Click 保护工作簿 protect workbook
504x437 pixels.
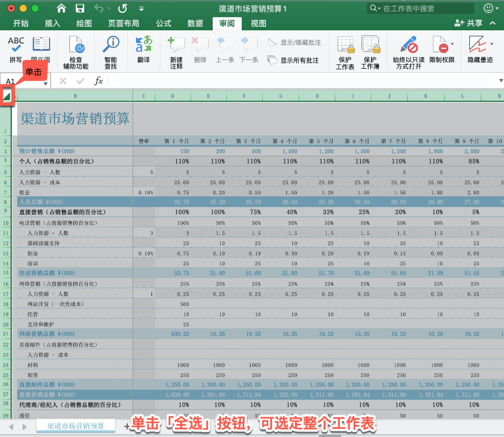click(x=370, y=53)
